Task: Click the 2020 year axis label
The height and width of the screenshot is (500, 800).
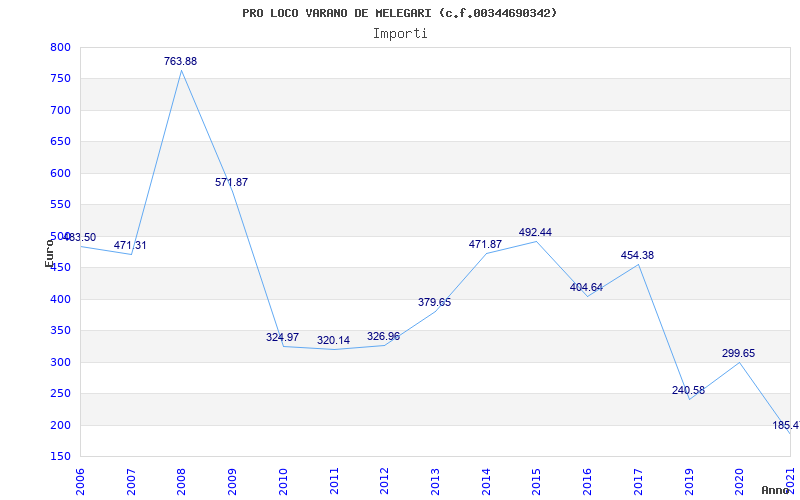Action: click(x=739, y=482)
